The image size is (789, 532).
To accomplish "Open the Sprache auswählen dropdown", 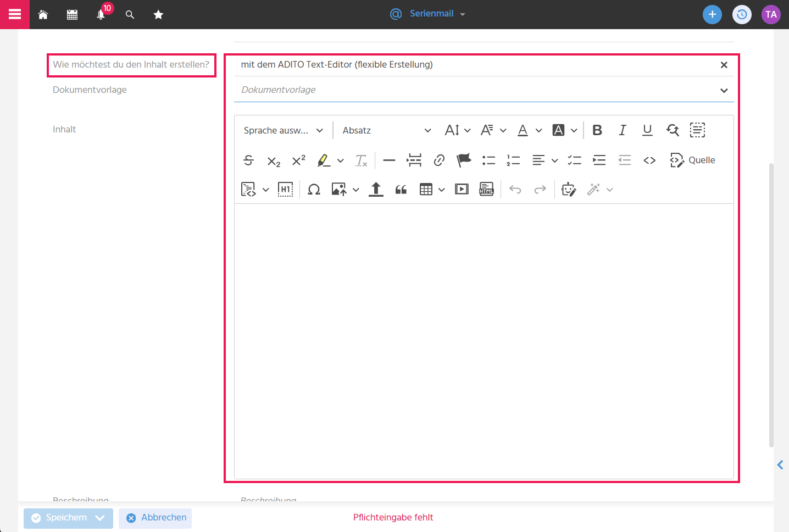I will click(x=284, y=130).
